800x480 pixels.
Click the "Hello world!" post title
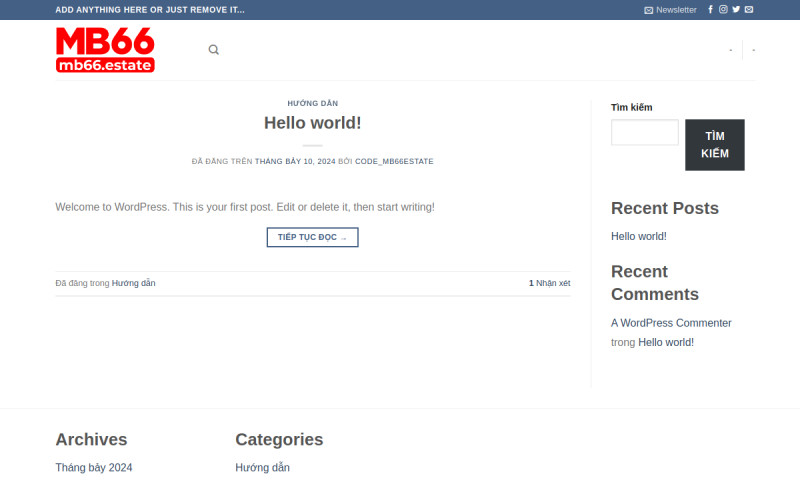click(x=312, y=123)
